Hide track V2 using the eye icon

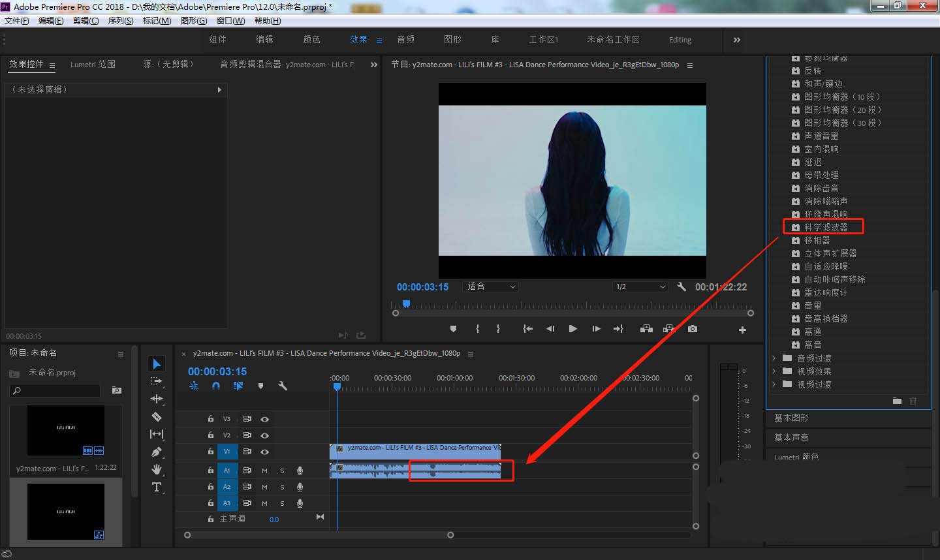(264, 435)
